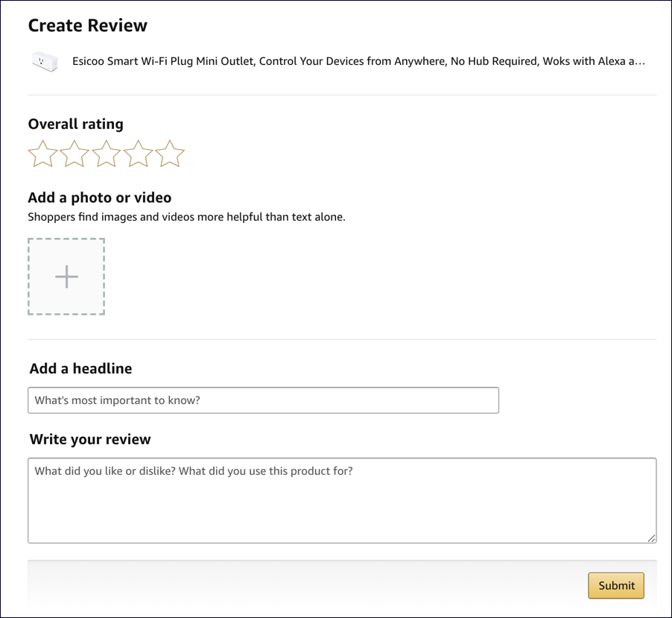672x618 pixels.
Task: Click the Add a photo or video heading
Action: pyautogui.click(x=100, y=198)
